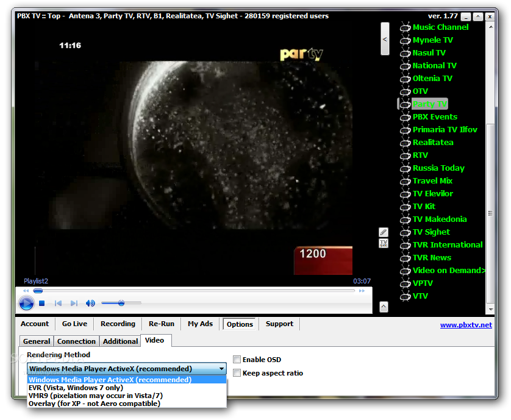Select Nasul TV in channel list
511x420 pixels.
tap(429, 53)
